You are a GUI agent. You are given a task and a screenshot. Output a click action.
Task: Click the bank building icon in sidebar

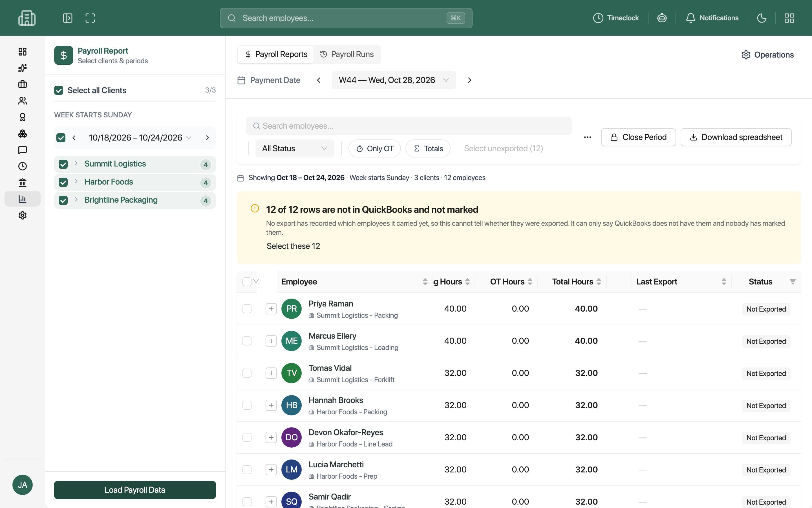(x=23, y=182)
